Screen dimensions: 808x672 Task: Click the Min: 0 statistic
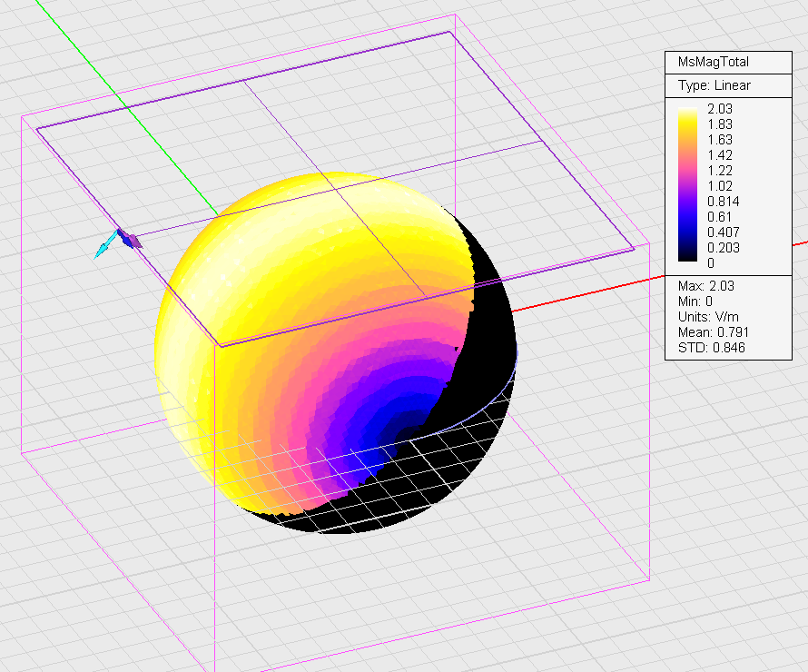tap(695, 301)
